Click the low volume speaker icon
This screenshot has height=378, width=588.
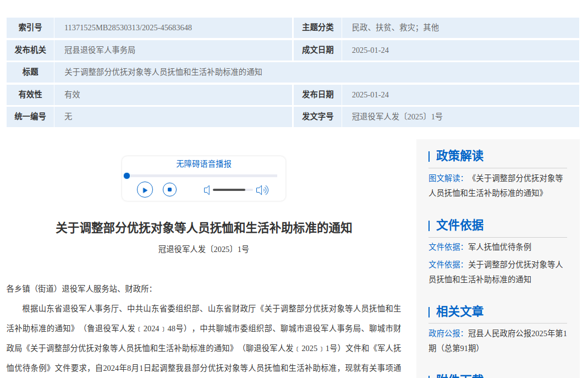207,190
